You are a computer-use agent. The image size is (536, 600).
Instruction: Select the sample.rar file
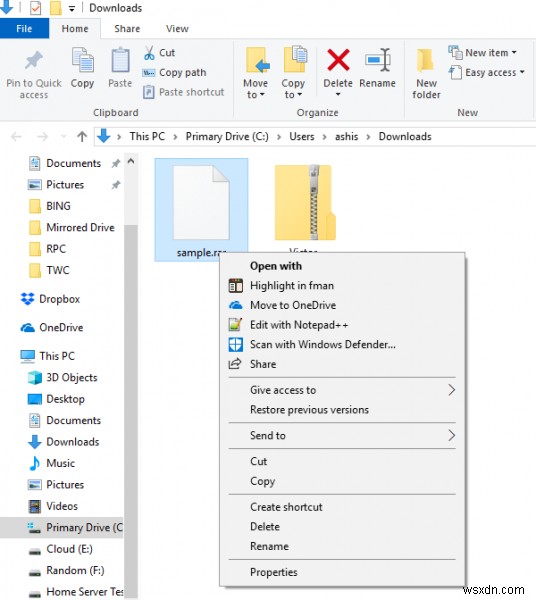point(201,210)
